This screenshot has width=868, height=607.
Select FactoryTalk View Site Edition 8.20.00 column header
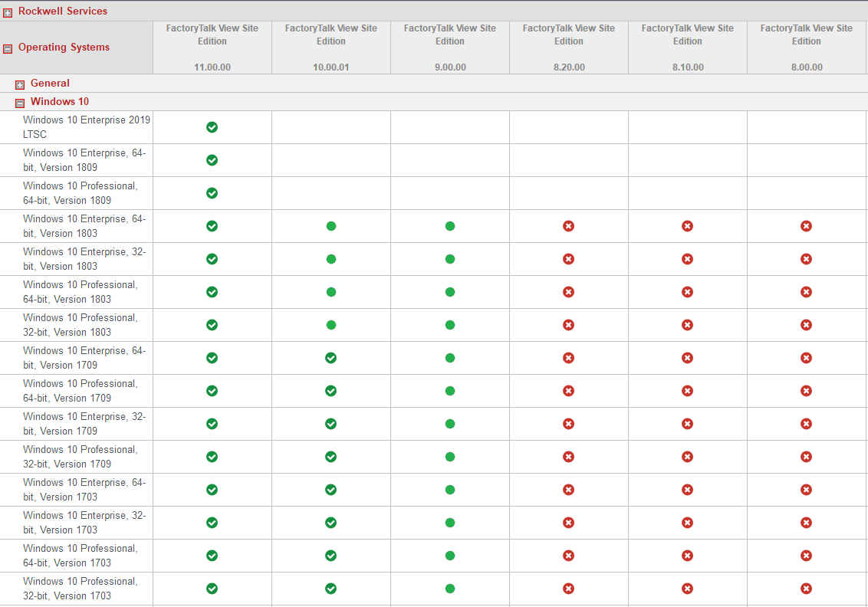[x=568, y=48]
